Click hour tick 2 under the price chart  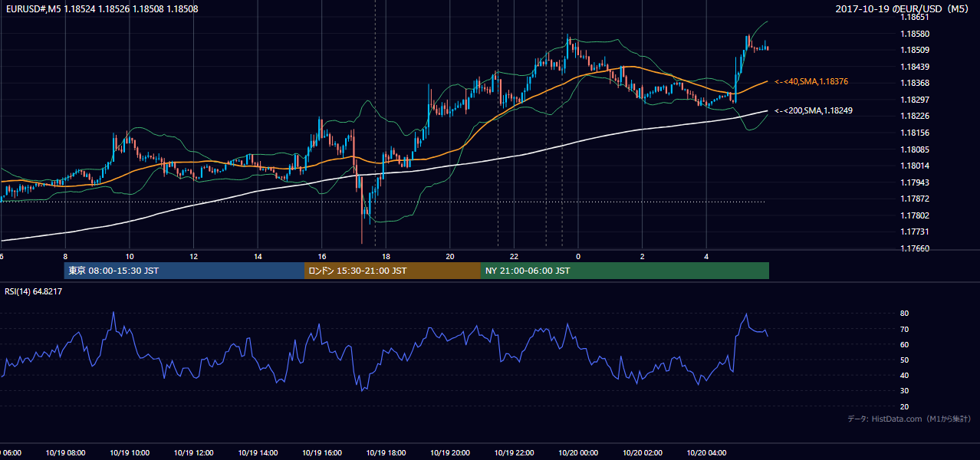(x=643, y=257)
